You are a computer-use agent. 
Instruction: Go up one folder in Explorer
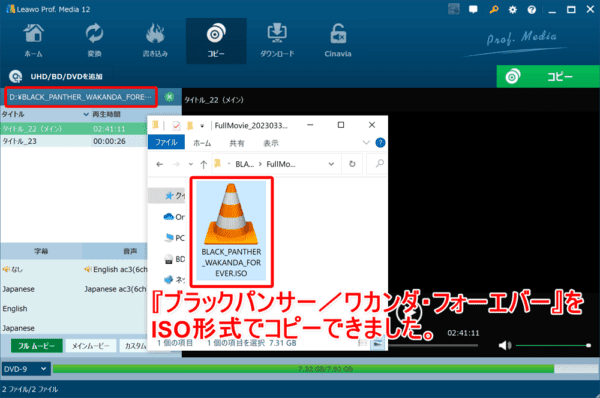point(204,164)
